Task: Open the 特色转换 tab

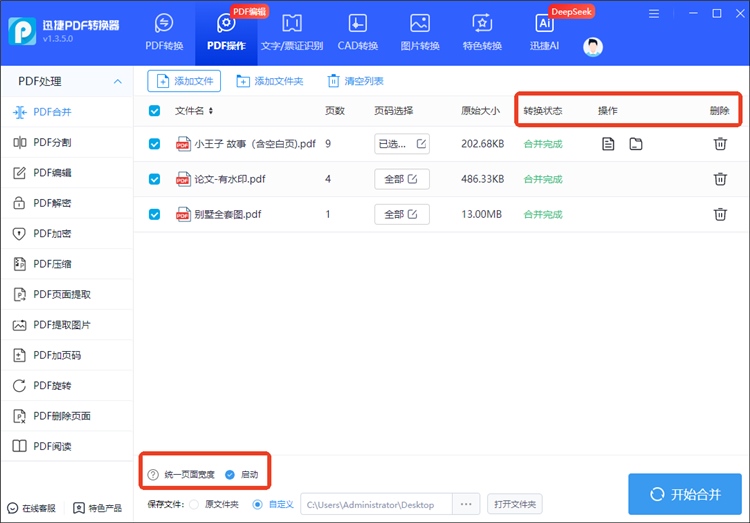Action: [x=482, y=33]
